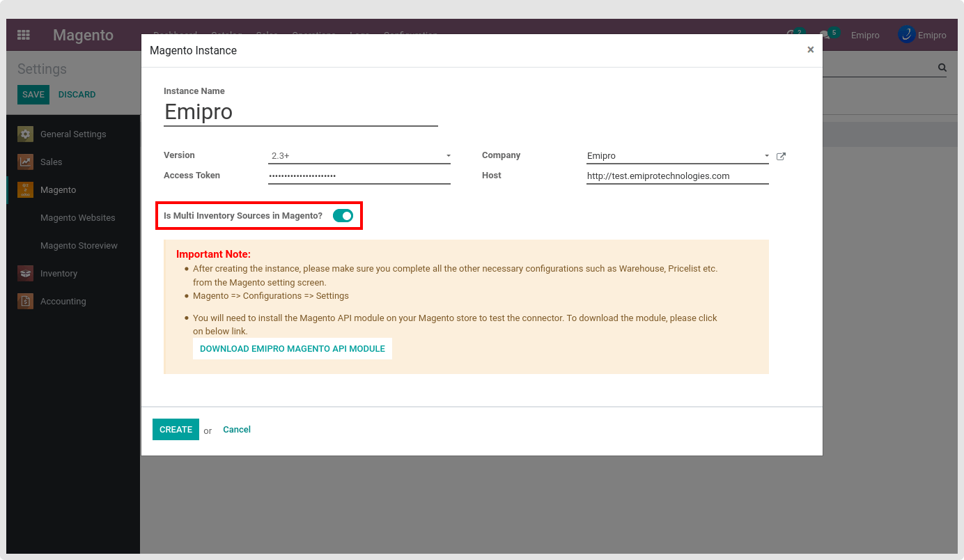Click the Instance Name field

301,112
